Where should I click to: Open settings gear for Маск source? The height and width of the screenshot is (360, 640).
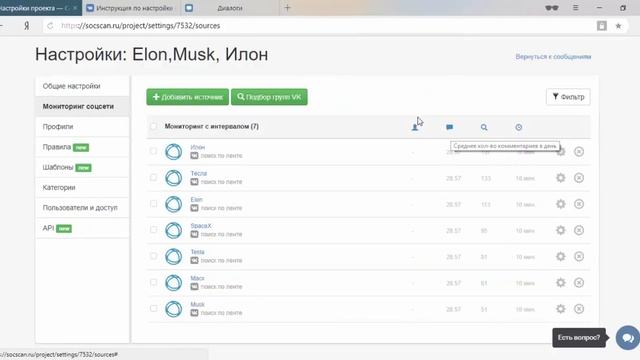coord(560,282)
